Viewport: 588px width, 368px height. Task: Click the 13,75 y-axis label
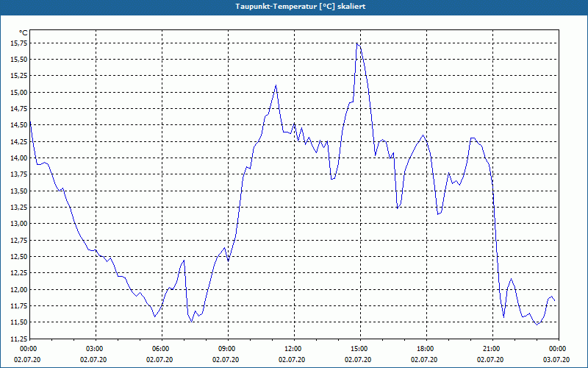[20, 174]
